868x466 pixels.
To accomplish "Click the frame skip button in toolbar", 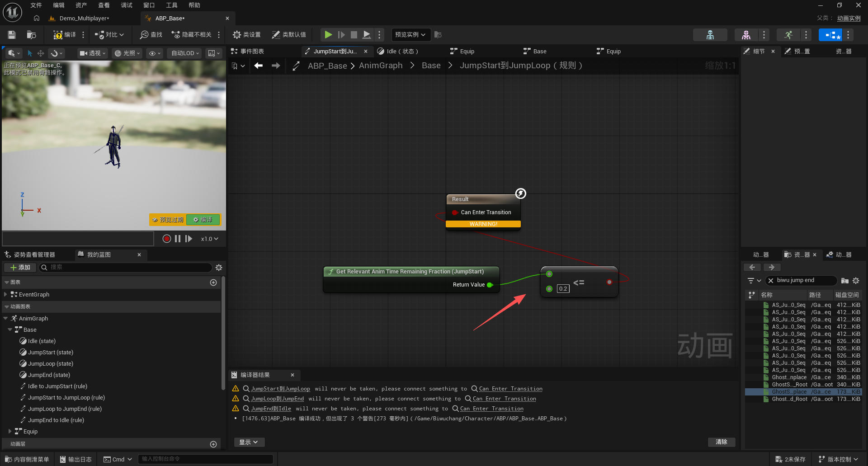I will pyautogui.click(x=341, y=35).
